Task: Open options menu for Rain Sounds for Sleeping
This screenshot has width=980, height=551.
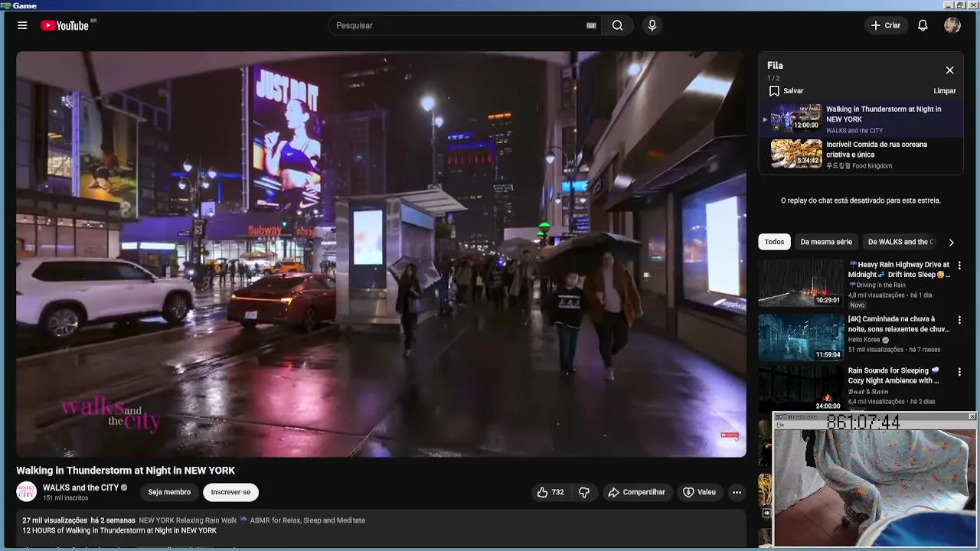Action: [959, 372]
